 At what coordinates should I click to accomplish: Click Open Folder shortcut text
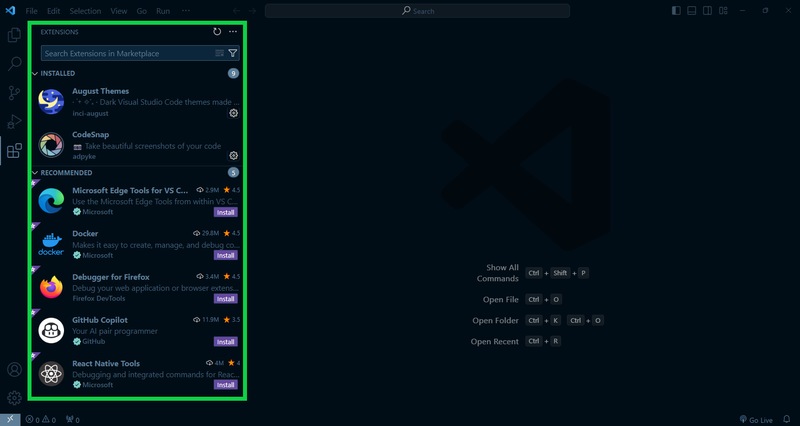(495, 320)
